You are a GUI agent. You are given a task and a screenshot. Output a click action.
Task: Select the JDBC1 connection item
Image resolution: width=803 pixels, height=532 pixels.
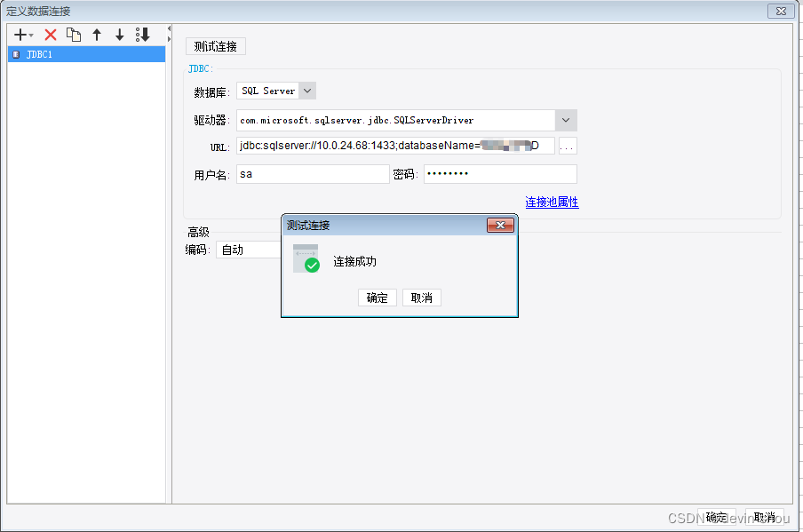86,54
